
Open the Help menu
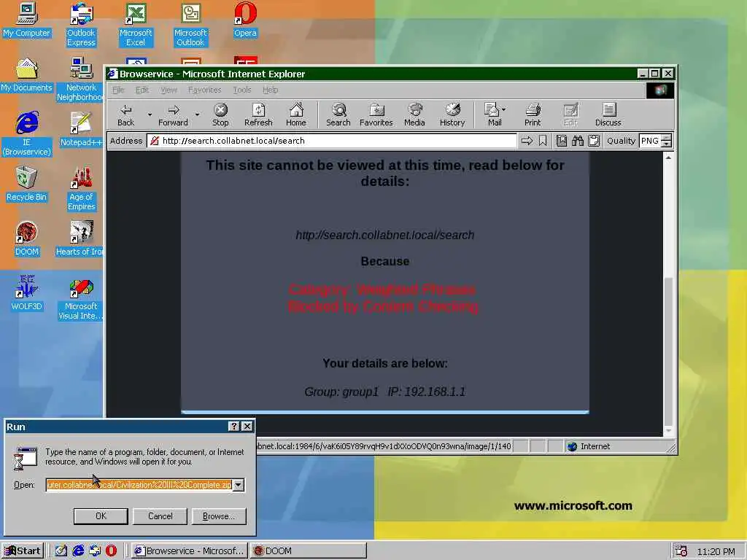click(270, 90)
